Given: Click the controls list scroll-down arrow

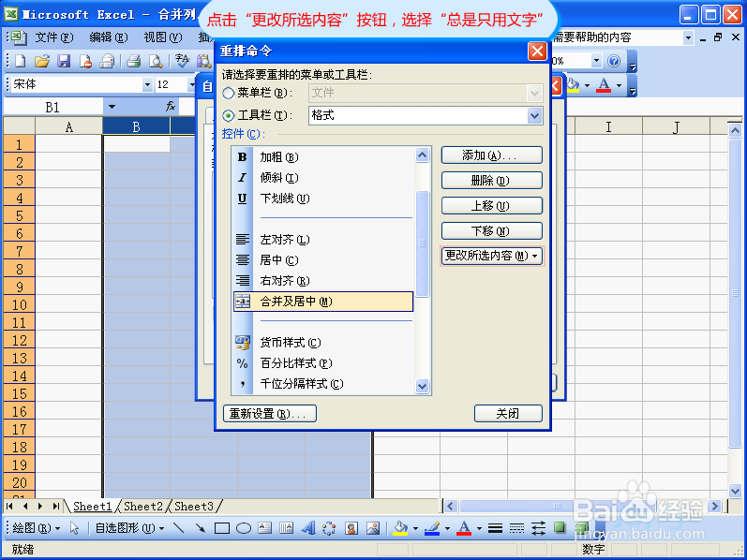Looking at the screenshot, I should [x=422, y=386].
